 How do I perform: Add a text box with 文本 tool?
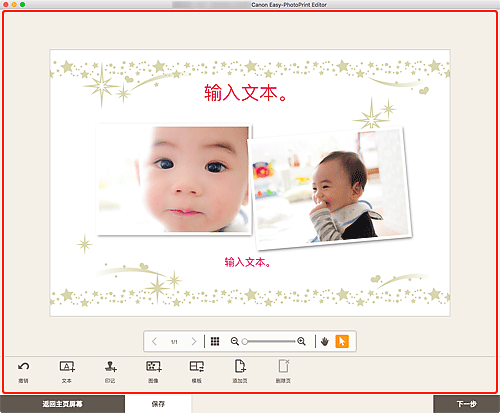[67, 367]
